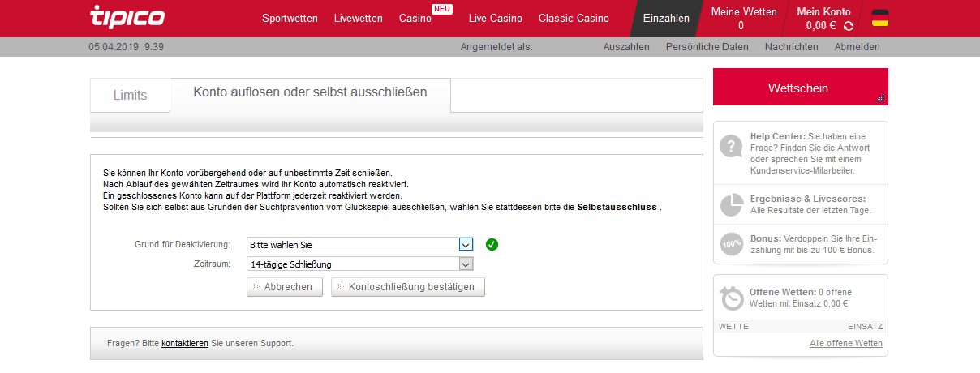Switch to the Limits tab

130,95
